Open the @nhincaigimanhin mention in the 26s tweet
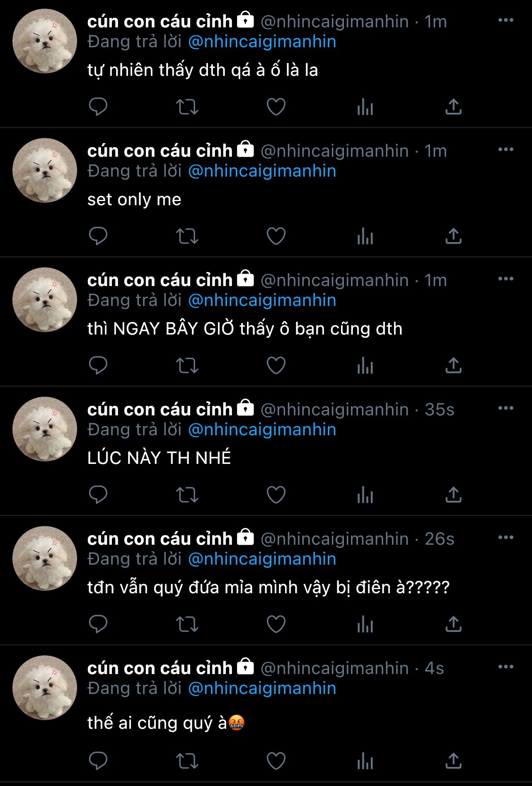The height and width of the screenshot is (786, 532). [262, 559]
